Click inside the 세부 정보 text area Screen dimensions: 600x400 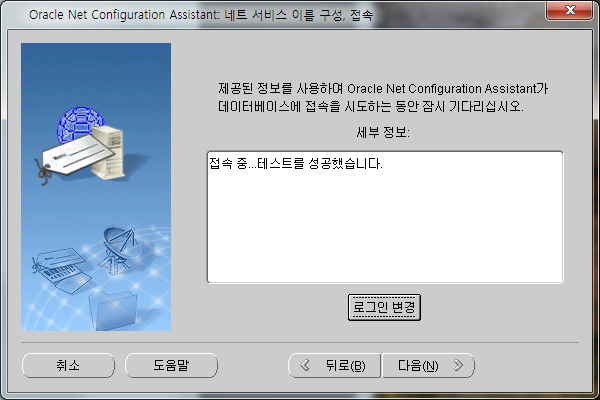pos(385,217)
